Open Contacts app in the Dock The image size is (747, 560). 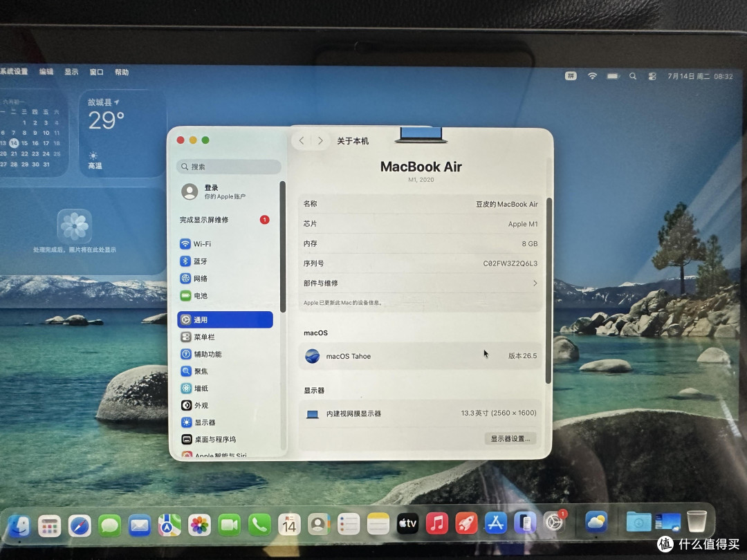(x=319, y=524)
